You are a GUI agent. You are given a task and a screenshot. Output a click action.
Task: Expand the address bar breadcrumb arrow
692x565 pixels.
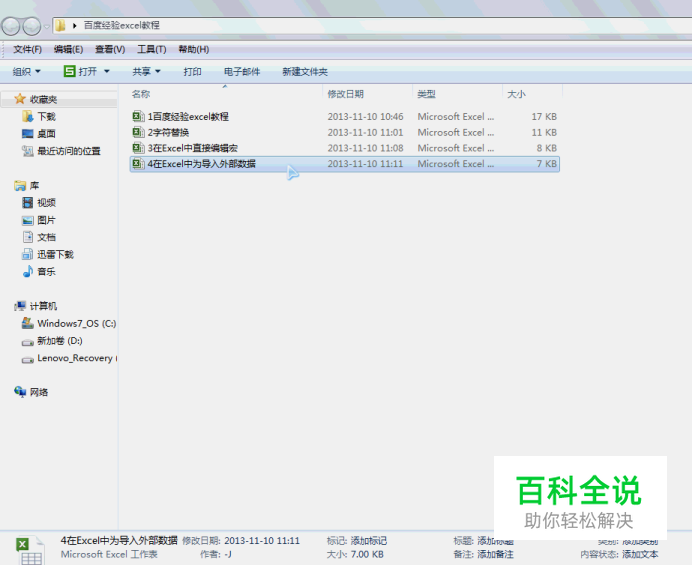[75, 26]
